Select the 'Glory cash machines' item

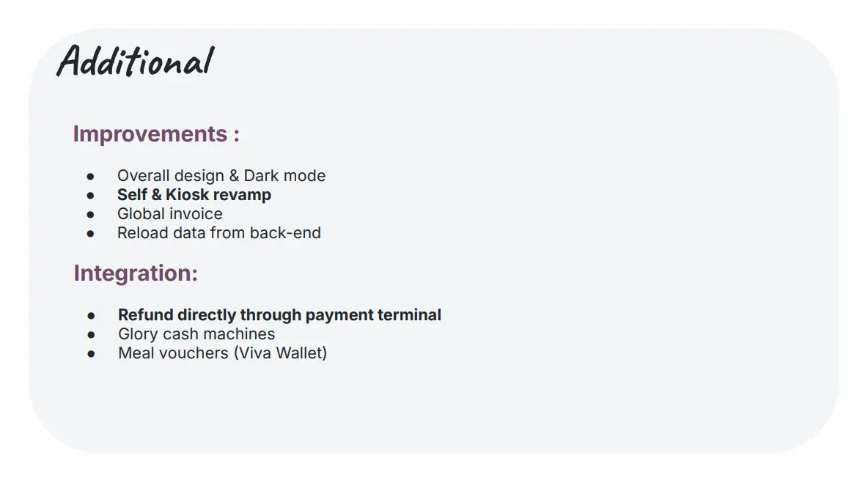tap(196, 334)
